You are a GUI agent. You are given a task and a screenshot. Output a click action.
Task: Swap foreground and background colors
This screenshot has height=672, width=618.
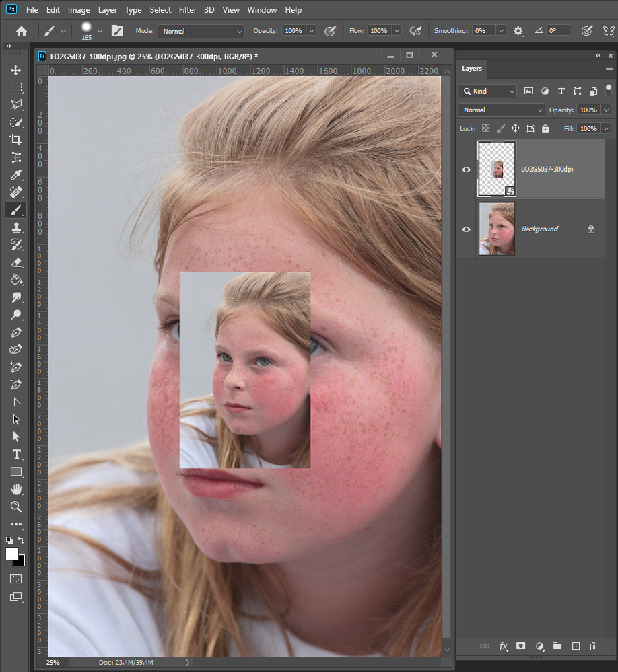(21, 540)
